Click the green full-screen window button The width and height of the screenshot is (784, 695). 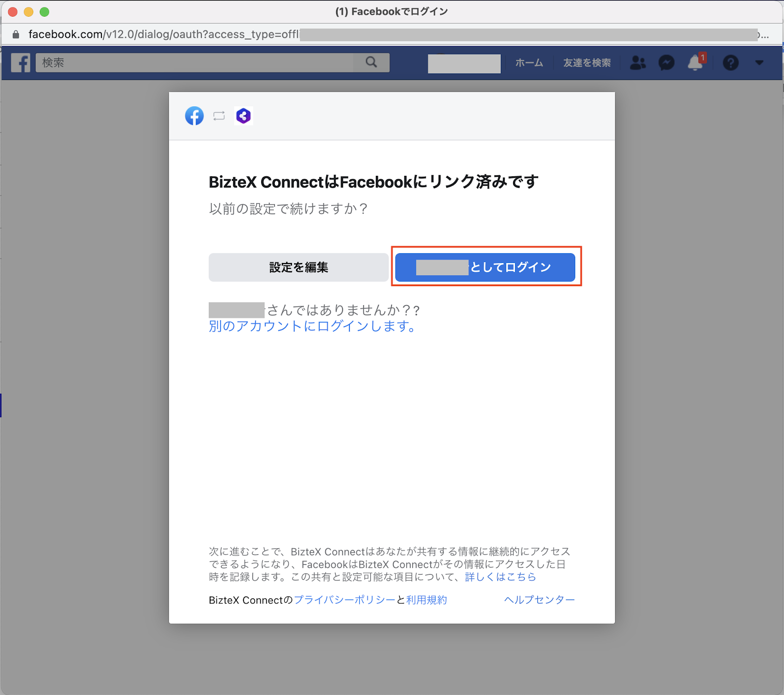44,12
